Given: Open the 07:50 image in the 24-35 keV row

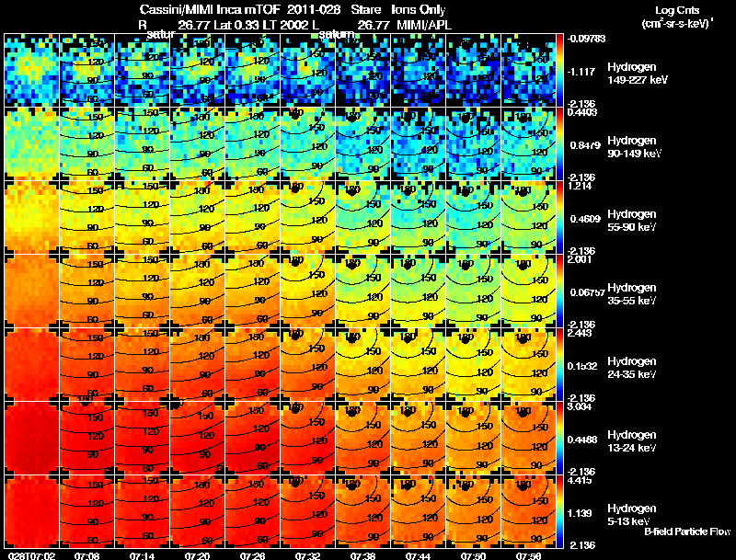Looking at the screenshot, I should pyautogui.click(x=473, y=364).
